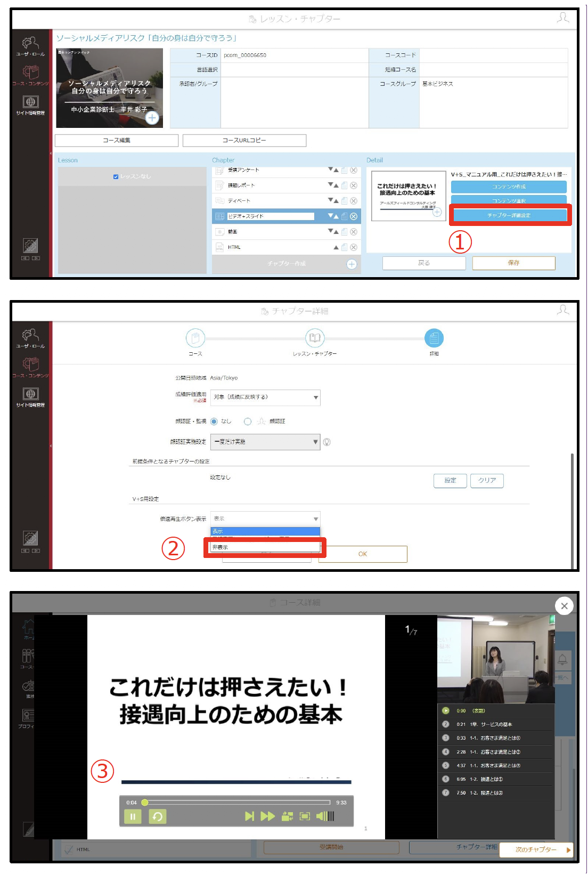Click the コースURLコピー button
Screen dimensions: 588x874
[244, 141]
